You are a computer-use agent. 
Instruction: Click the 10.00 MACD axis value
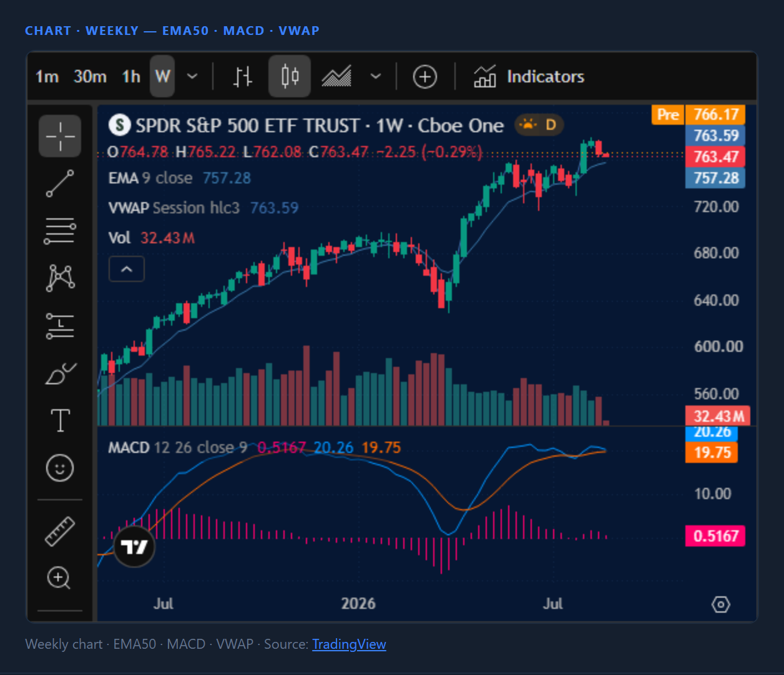click(712, 493)
